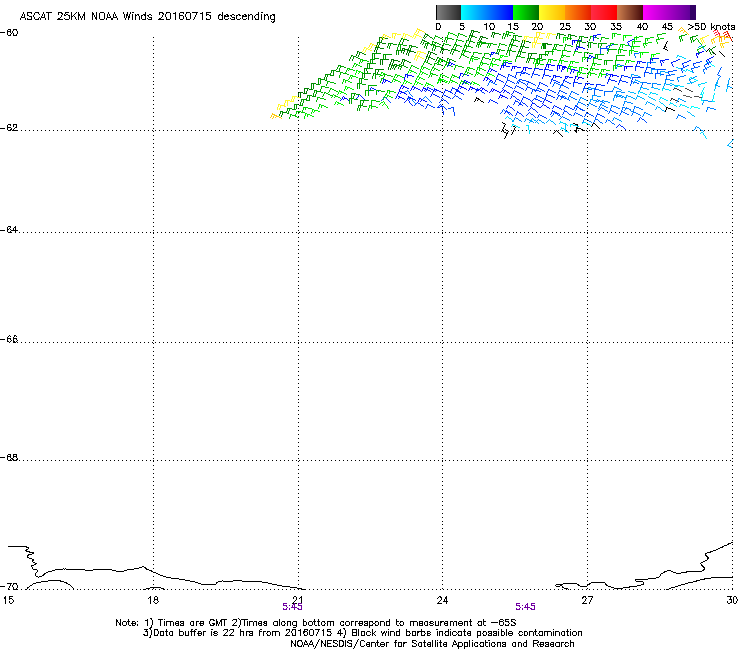Click the purple '5:45' time near longitude 21
Viewport: 740px width, 650px height.
tap(292, 607)
